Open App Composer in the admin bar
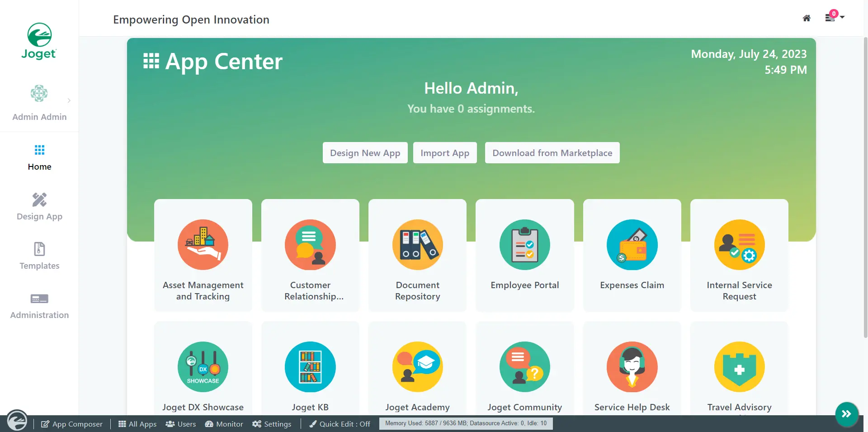 72,424
